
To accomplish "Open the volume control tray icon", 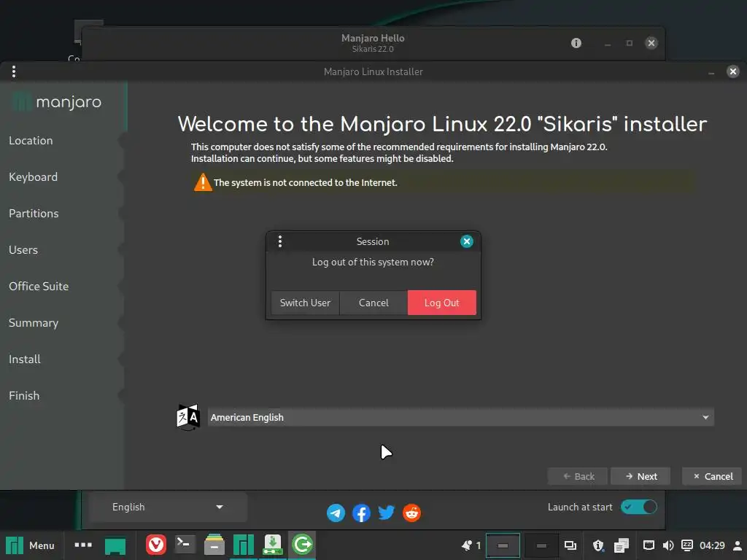I will pos(668,545).
